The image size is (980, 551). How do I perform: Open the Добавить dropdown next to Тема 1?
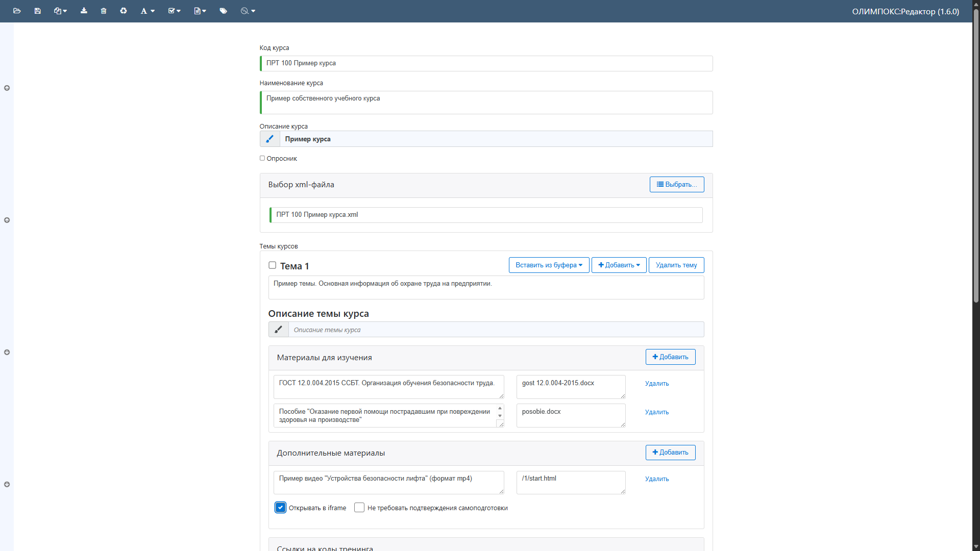tap(619, 265)
